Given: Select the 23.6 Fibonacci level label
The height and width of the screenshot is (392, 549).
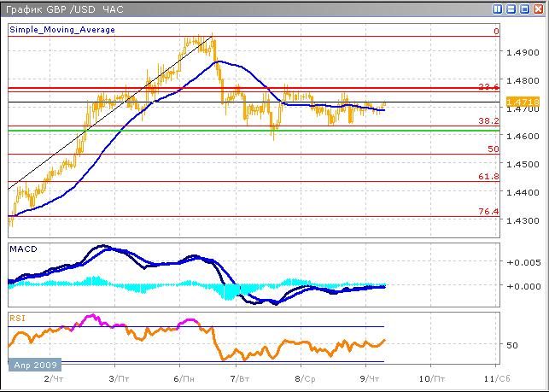Looking at the screenshot, I should pyautogui.click(x=488, y=86).
